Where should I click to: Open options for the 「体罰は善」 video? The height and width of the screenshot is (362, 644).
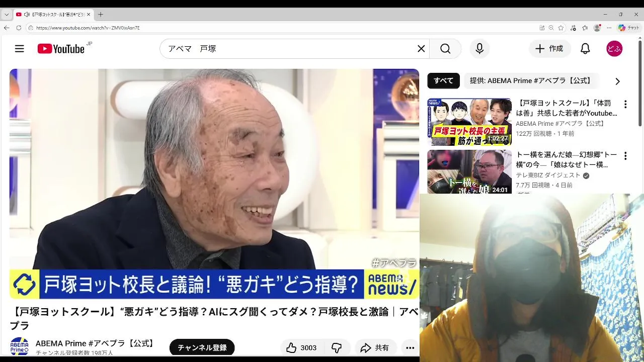[625, 105]
